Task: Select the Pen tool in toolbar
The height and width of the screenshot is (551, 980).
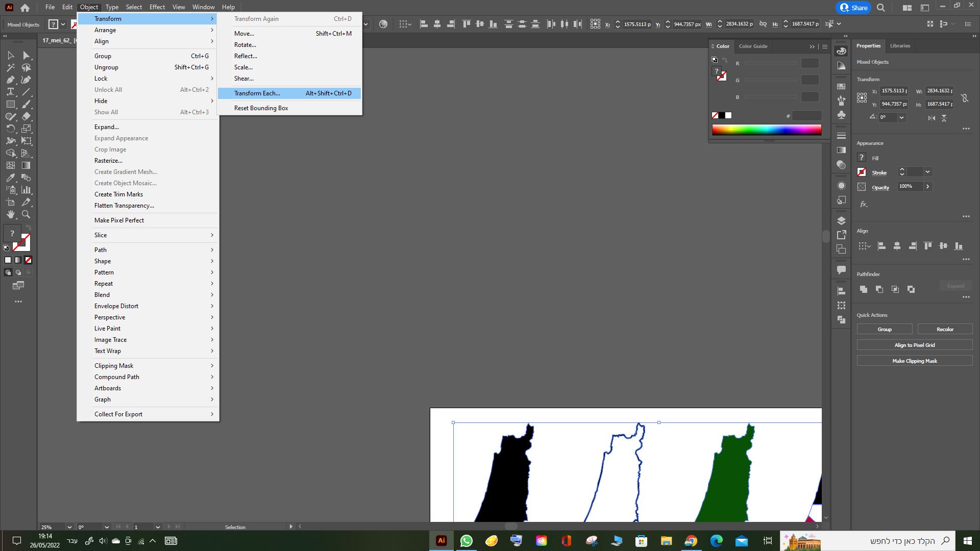Action: [10, 80]
